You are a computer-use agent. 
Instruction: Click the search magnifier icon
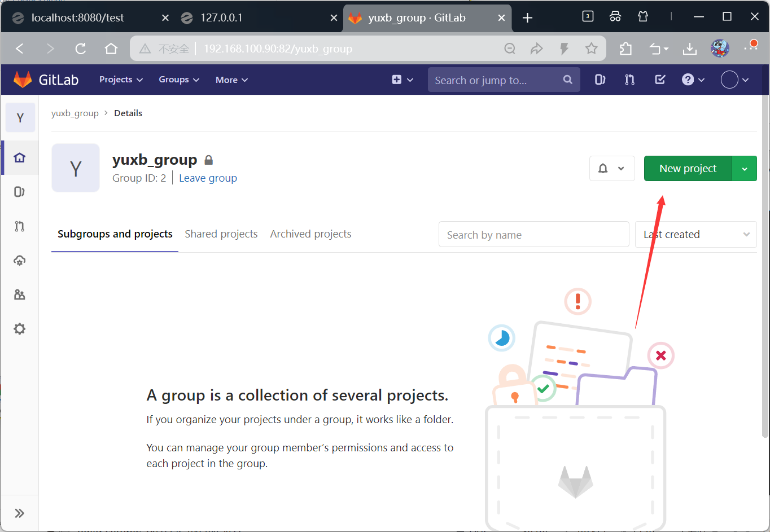pyautogui.click(x=567, y=80)
